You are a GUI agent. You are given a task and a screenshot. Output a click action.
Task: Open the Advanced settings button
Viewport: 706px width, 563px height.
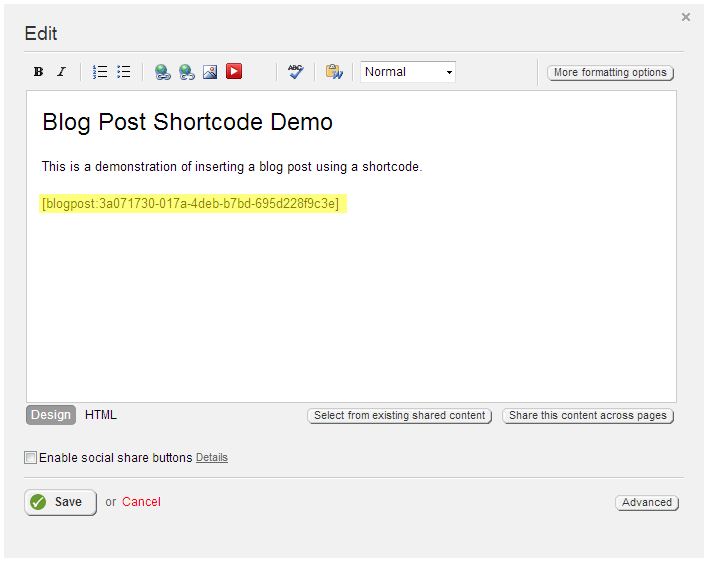647,502
